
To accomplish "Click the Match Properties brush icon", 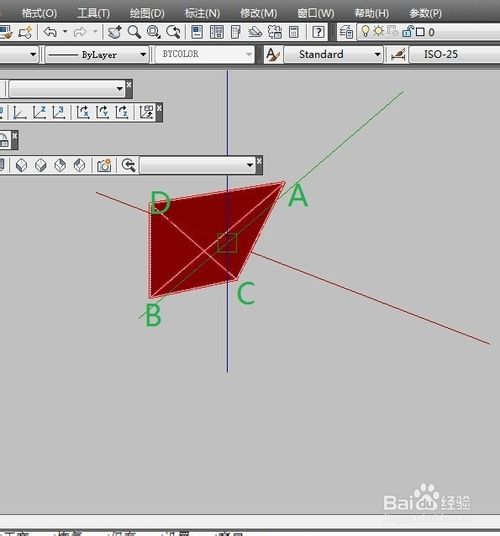I will point(6,32).
